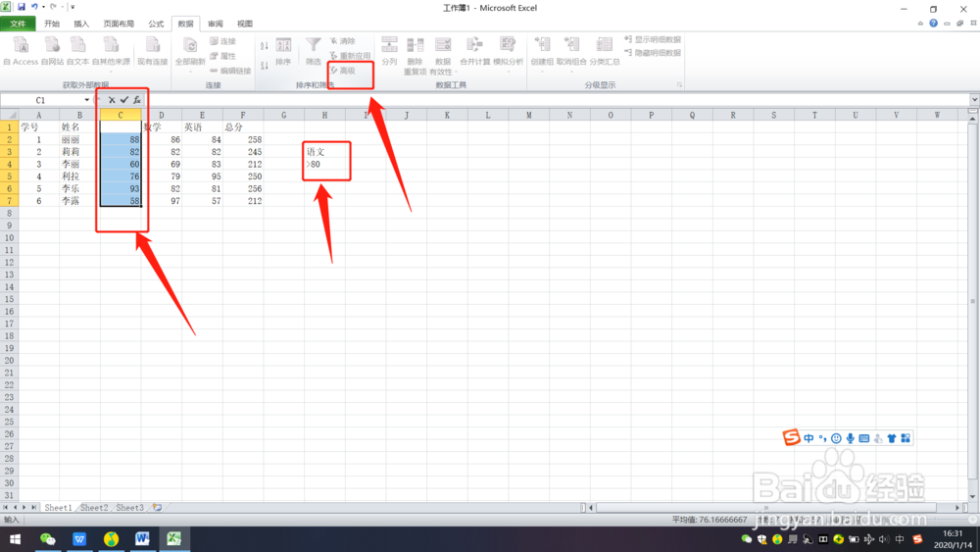Open the 分级显示 outline dialog launcher
Viewport: 980px width, 552px height.
[x=679, y=85]
